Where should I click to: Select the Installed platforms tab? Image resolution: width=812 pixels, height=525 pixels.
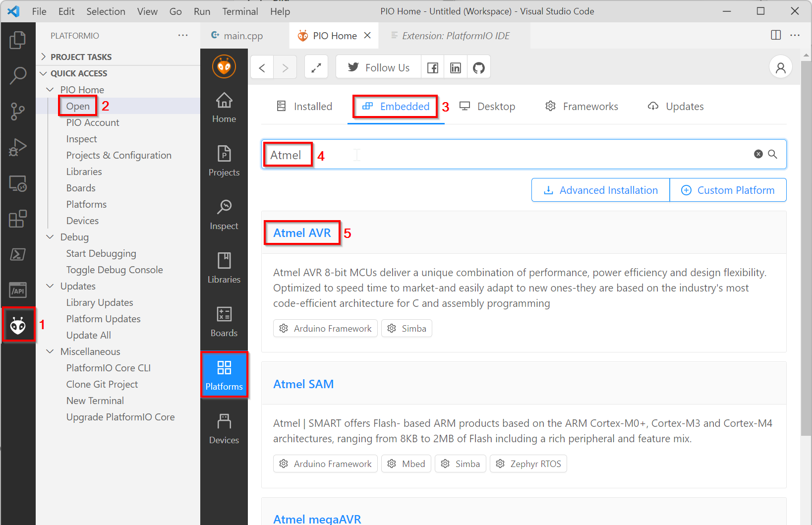pyautogui.click(x=304, y=107)
